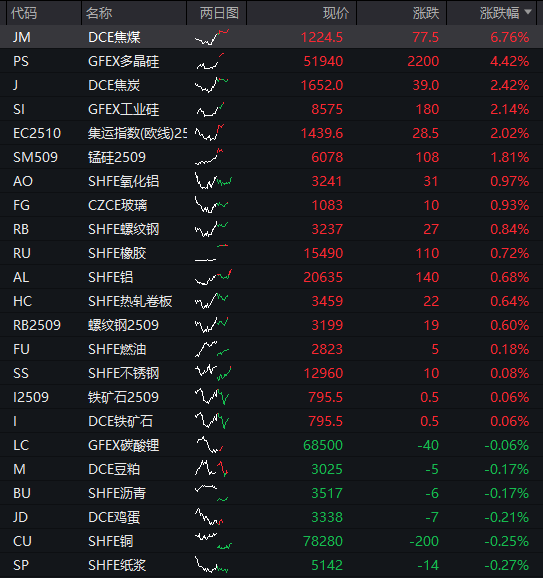543x578 pixels.
Task: Click the 4.42% change percentage
Action: tap(510, 61)
